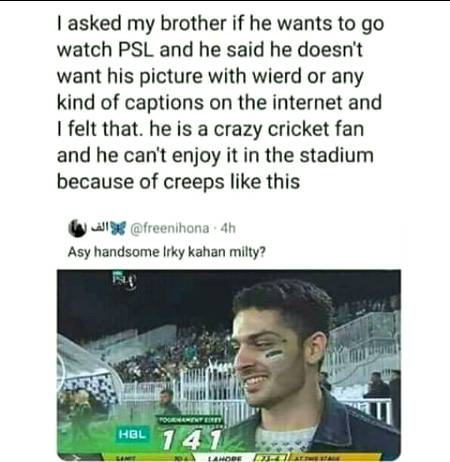Click the 71-4 score box

coord(270,458)
